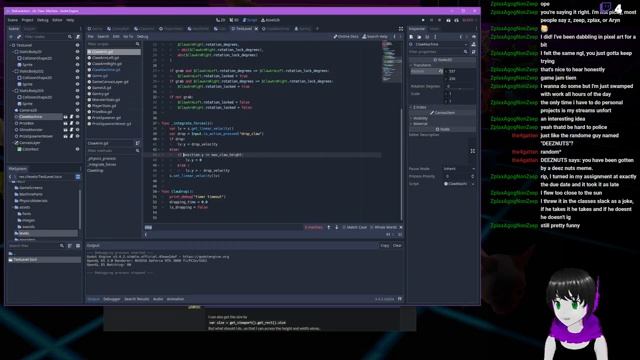Toggle FileSystem split view icon
Screen dimensions: 640x360
(x=78, y=177)
